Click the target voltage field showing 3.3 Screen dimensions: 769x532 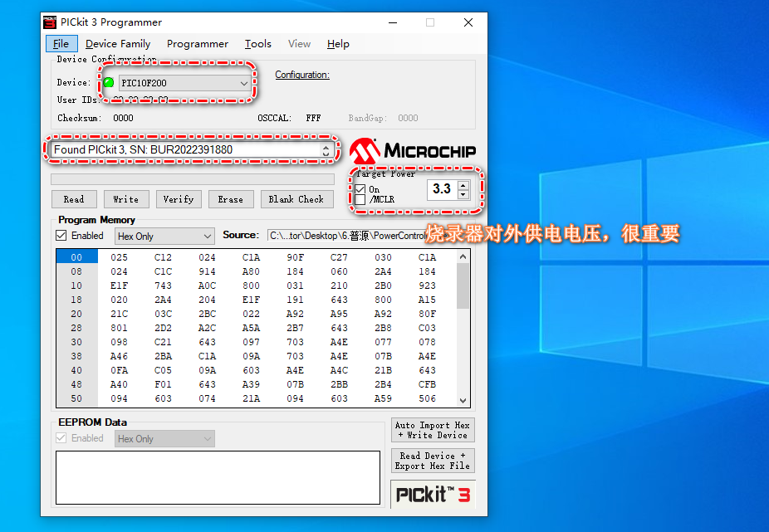coord(442,188)
